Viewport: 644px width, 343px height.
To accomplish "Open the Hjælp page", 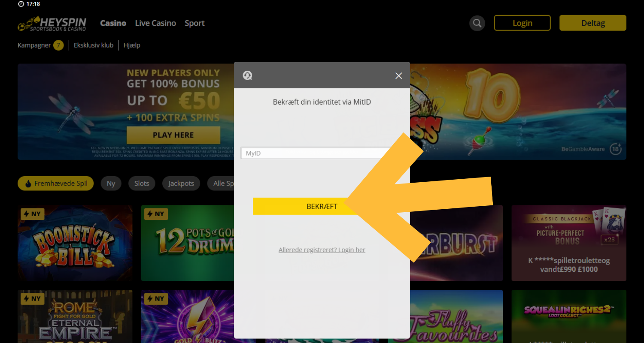I will point(132,45).
